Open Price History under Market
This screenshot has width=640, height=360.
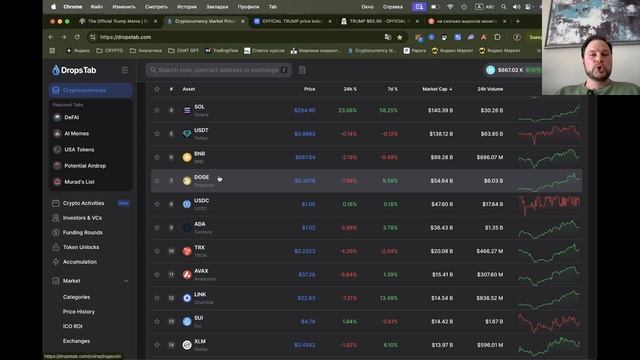point(79,311)
